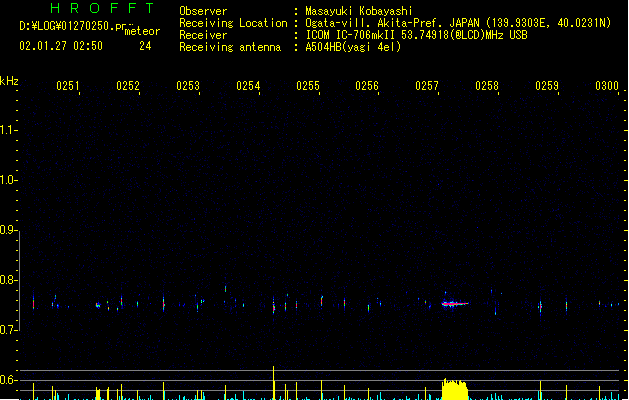
Task: Click the date stamp 02.01.27 02:50
Action: pos(61,46)
